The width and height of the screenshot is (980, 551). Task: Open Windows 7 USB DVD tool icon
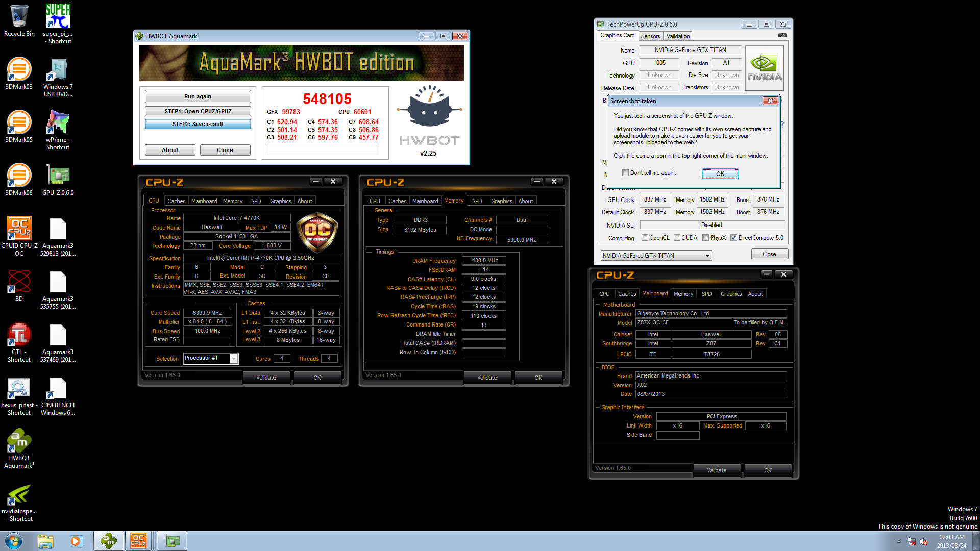click(58, 78)
